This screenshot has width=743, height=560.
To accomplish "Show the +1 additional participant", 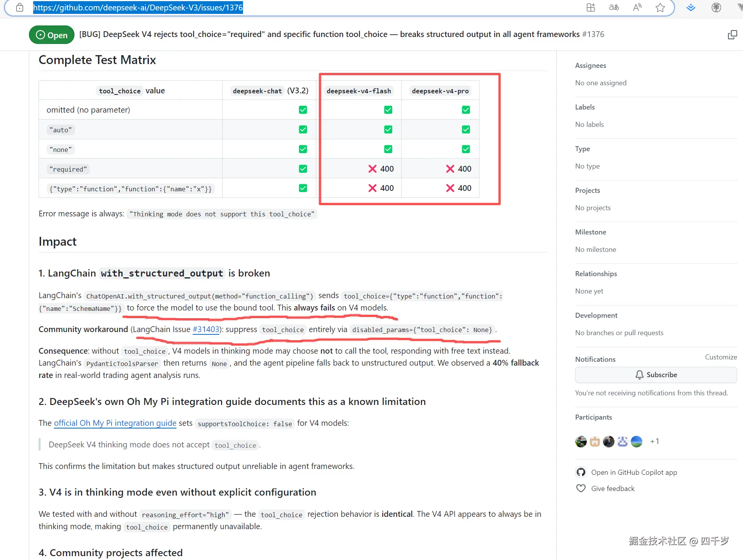I will tap(655, 442).
